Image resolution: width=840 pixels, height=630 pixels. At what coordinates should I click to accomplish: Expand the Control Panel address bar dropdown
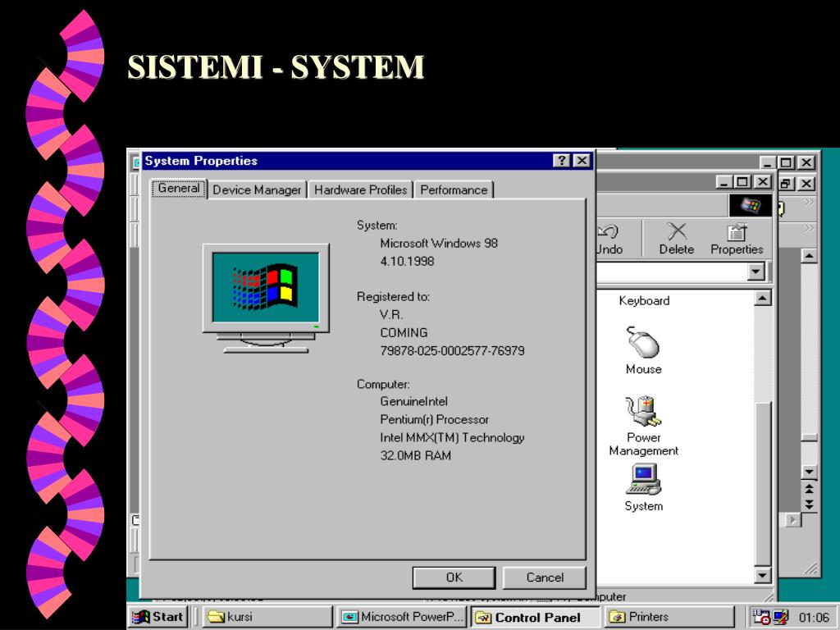[x=756, y=272]
